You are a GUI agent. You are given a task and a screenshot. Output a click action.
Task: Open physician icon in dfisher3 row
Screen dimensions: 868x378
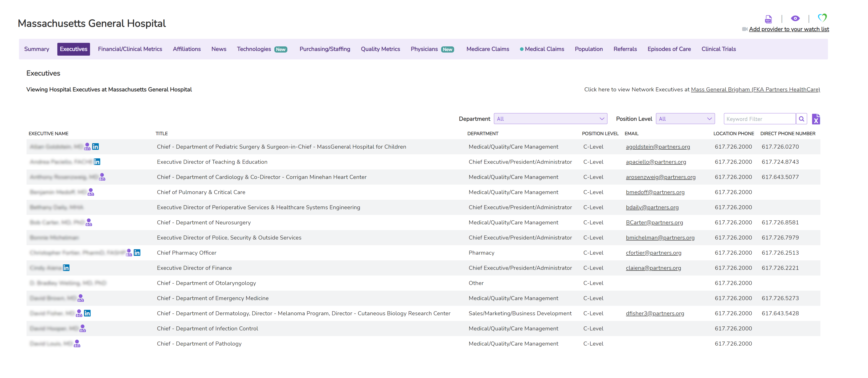coord(79,313)
